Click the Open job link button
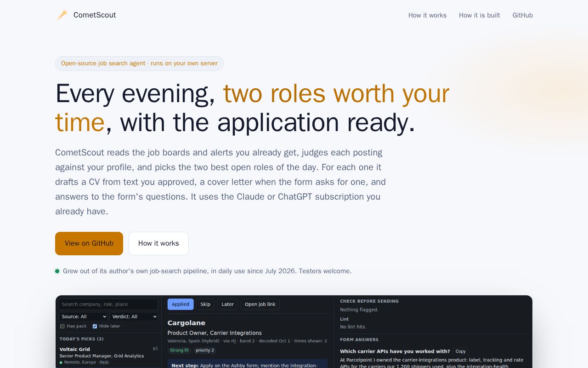588x368 pixels. pos(260,304)
